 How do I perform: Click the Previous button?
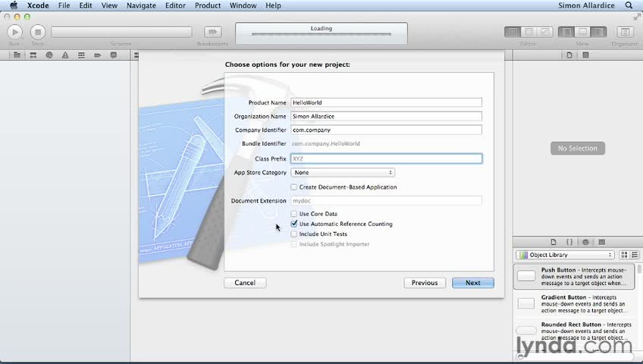point(425,283)
